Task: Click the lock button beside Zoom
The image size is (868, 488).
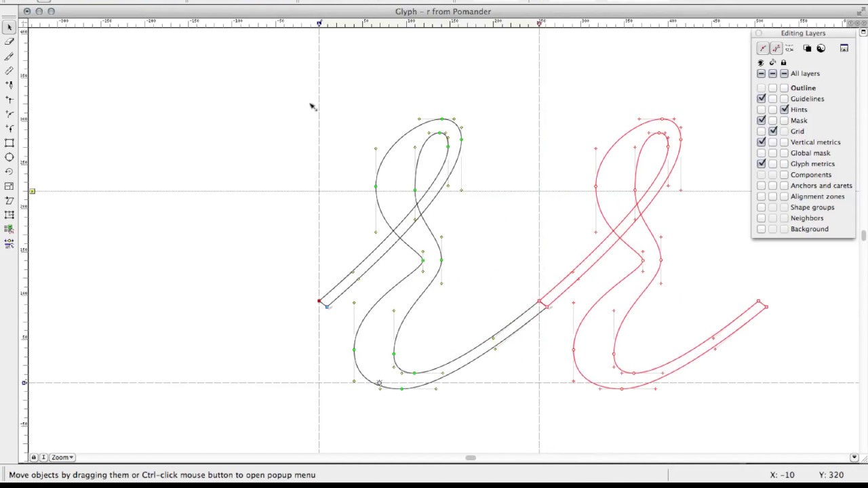Action: point(33,457)
